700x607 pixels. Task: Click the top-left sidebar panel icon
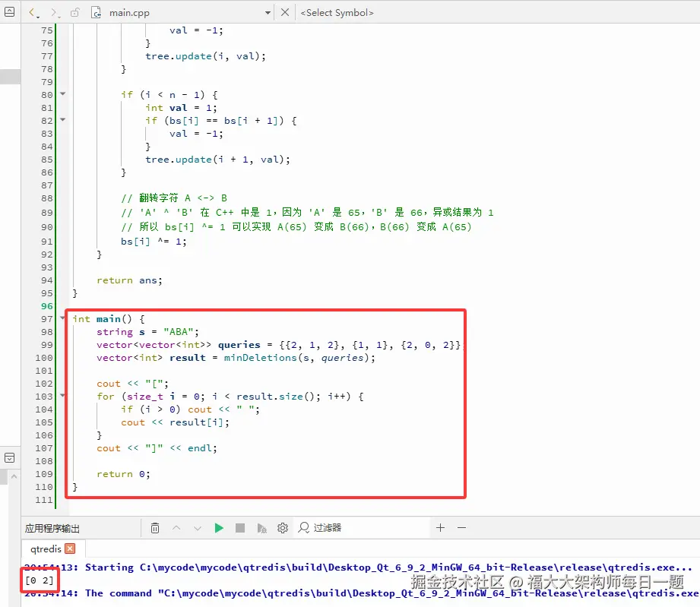[x=9, y=12]
